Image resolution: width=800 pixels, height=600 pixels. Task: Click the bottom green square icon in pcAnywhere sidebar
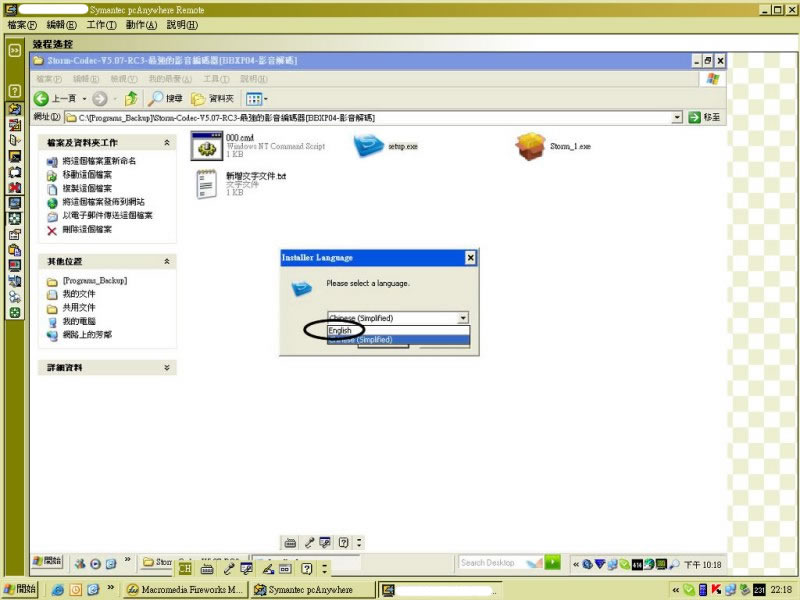click(x=15, y=313)
